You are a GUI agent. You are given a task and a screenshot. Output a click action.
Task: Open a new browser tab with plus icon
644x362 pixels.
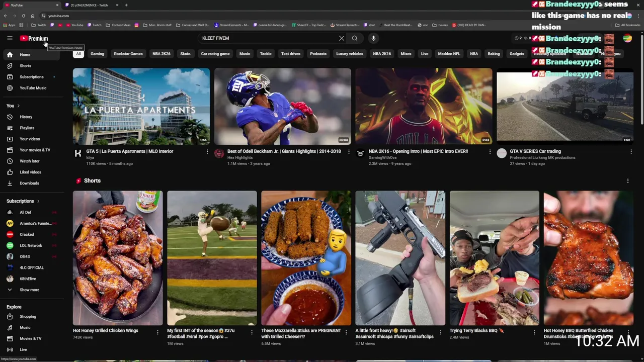(126, 5)
